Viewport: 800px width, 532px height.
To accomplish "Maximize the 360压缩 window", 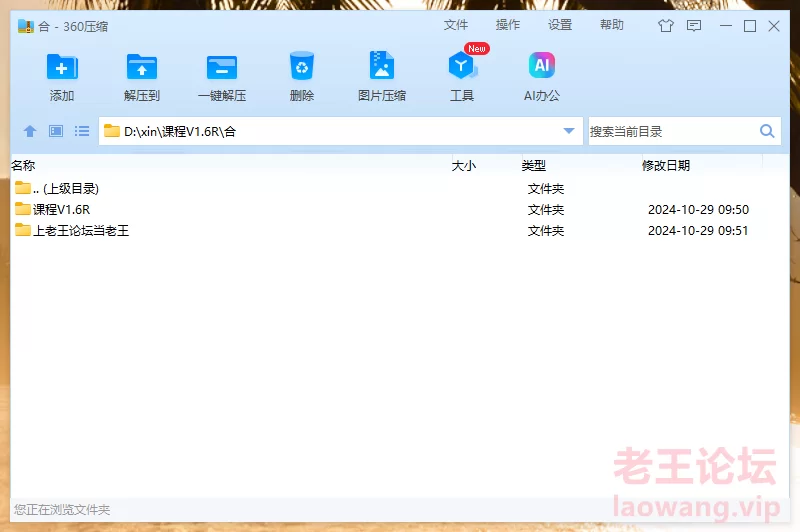I will (x=749, y=26).
